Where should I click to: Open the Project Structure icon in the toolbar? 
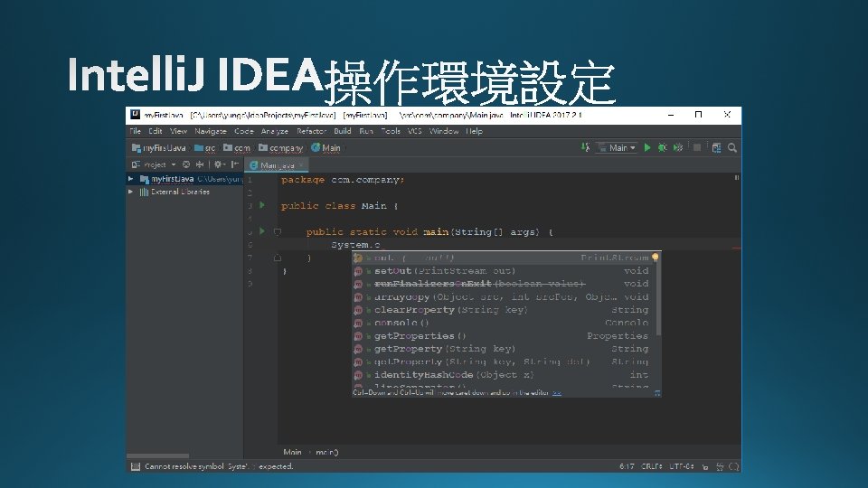(716, 147)
